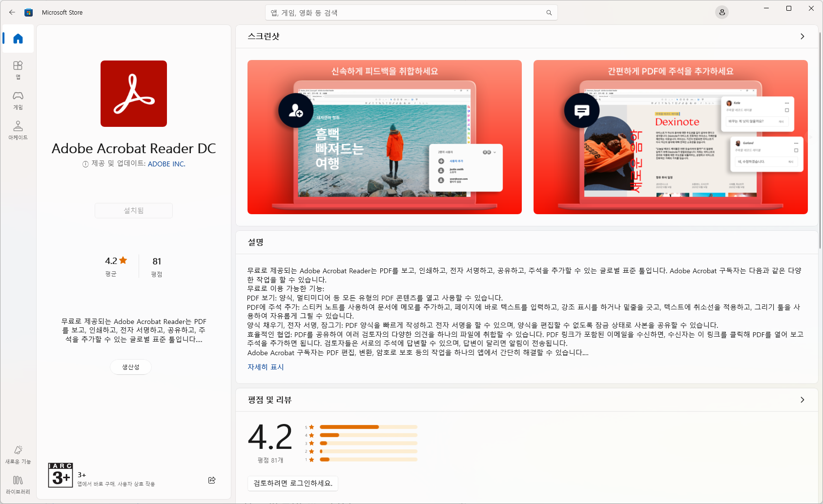Screen dimensions: 823x504
Task: Open the Apps (앱) section
Action: (x=18, y=70)
